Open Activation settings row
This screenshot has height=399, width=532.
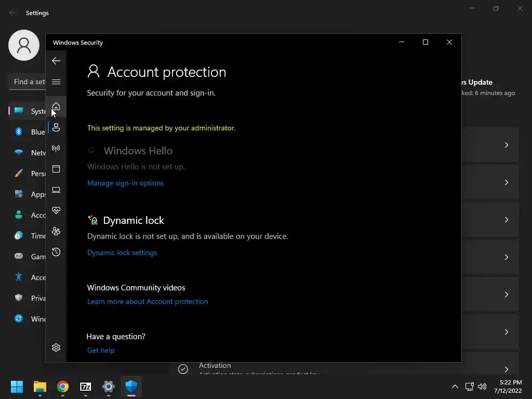tap(344, 368)
